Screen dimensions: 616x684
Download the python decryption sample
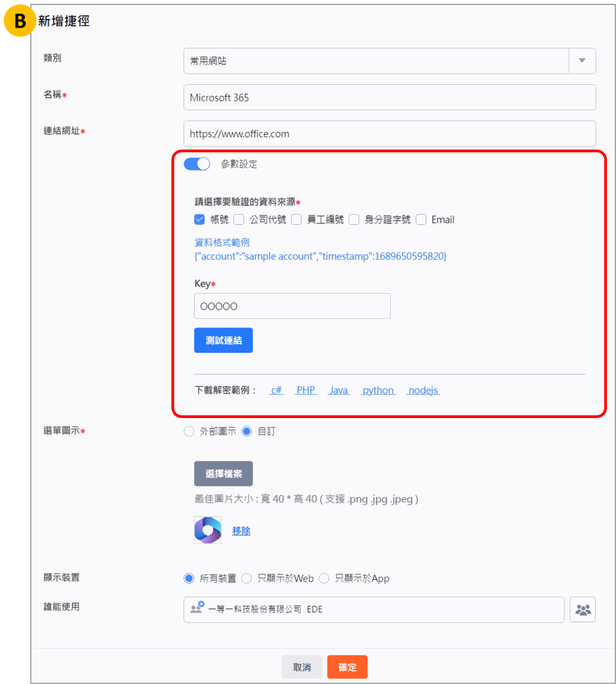378,390
